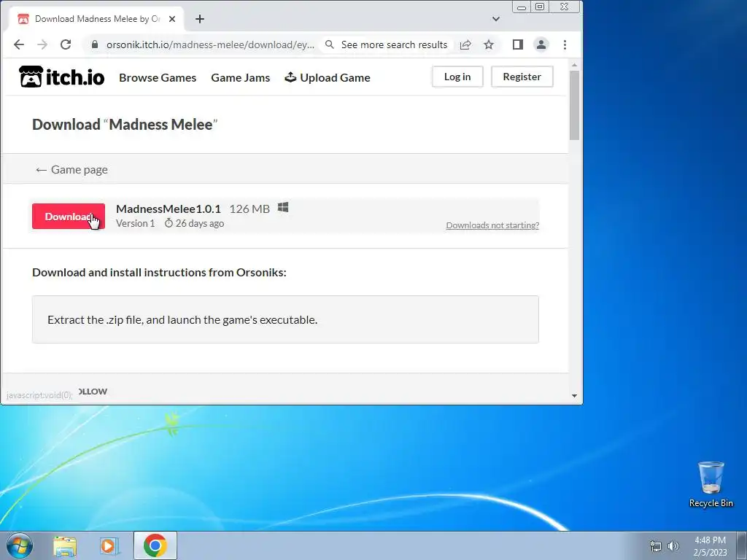
Task: Open the Chrome three-dot menu
Action: [x=565, y=44]
